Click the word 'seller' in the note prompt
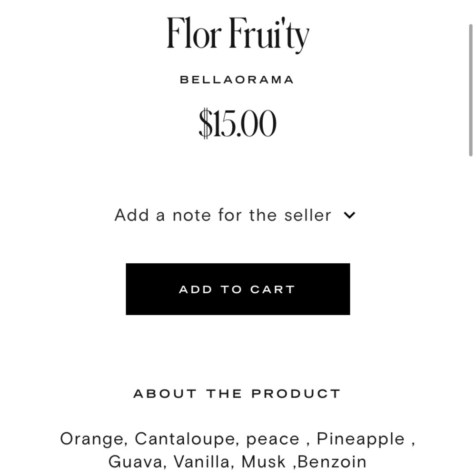 (x=307, y=215)
